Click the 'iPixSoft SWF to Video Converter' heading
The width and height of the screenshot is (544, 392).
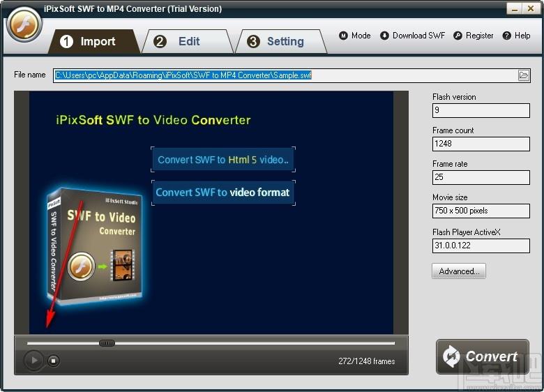click(153, 120)
